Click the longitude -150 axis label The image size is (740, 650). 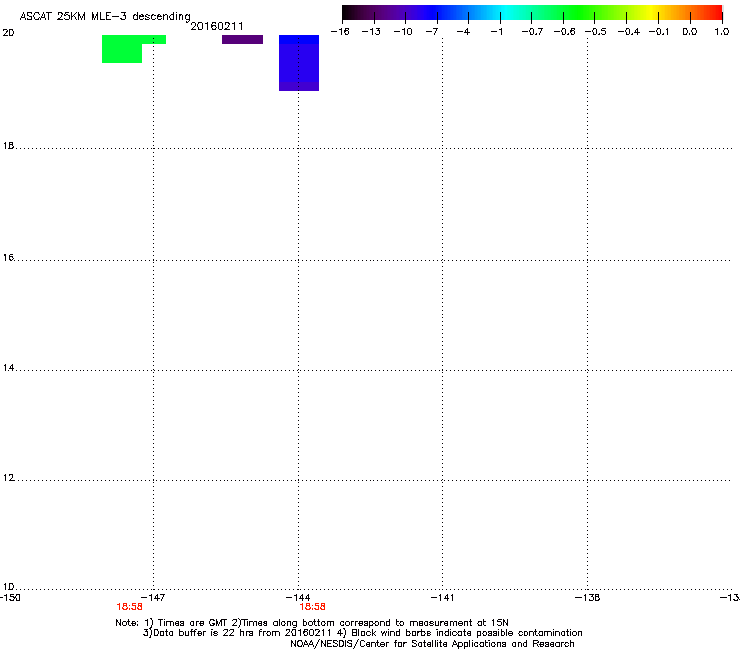[10, 598]
